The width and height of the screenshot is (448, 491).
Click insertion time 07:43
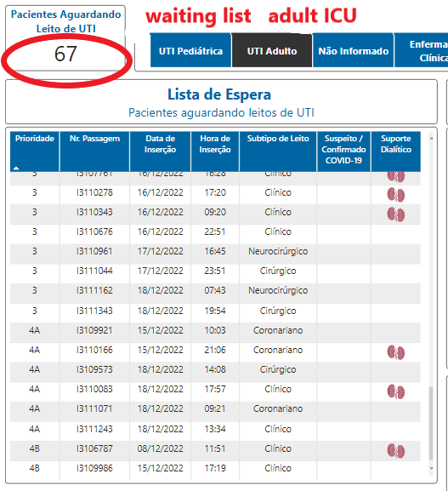[x=215, y=290]
